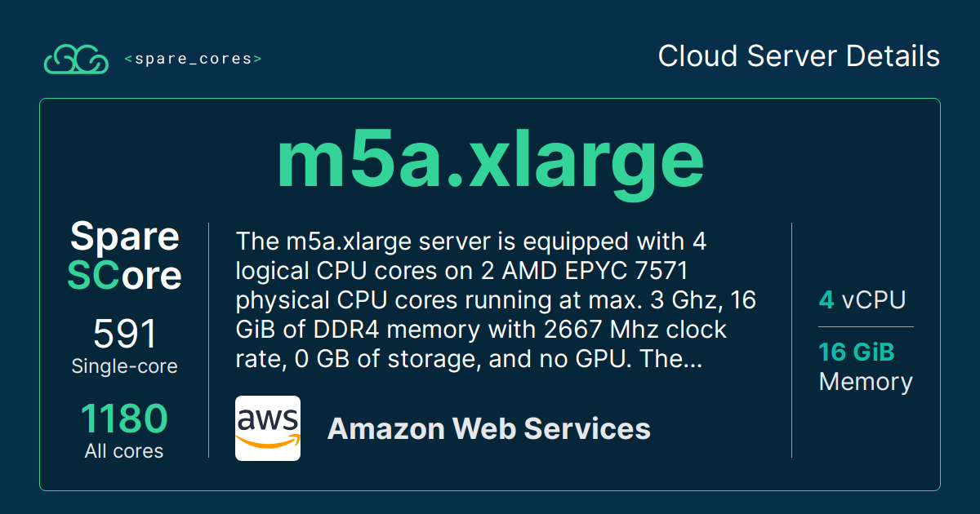Open the <spare_cores> brand name link
The height and width of the screenshot is (514, 980).
point(193,60)
